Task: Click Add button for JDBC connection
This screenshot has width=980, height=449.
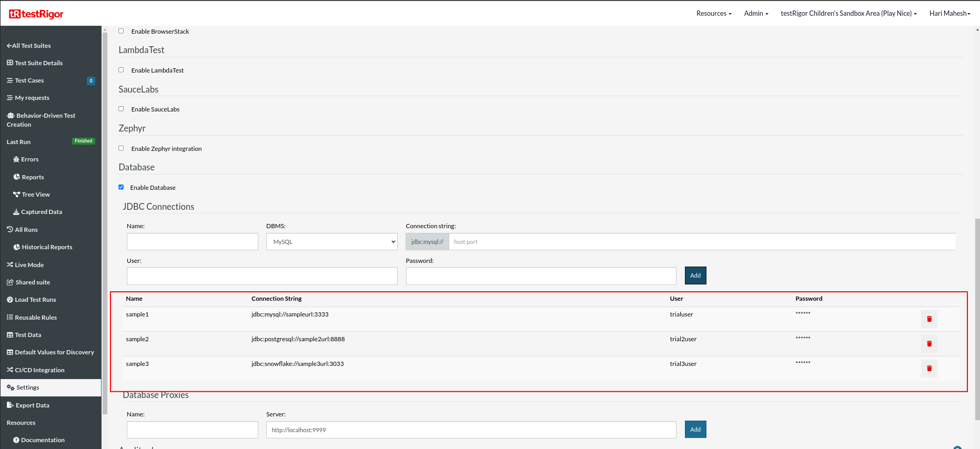Action: 695,275
